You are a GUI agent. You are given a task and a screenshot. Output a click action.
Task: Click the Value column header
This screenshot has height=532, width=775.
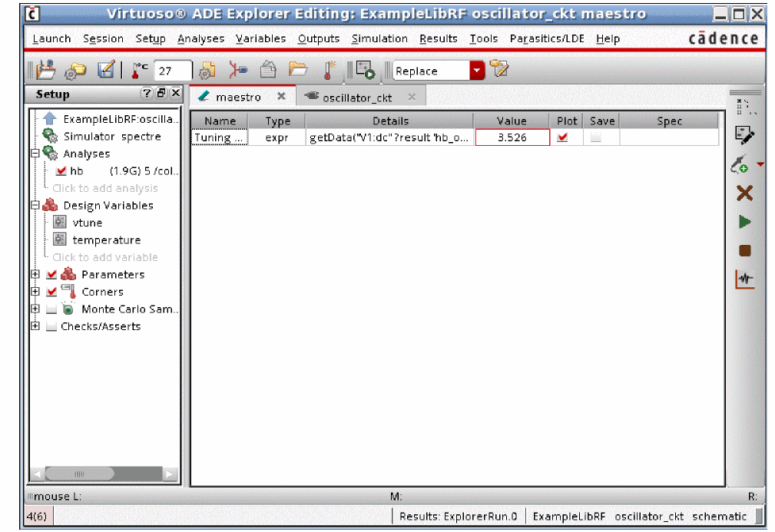512,121
